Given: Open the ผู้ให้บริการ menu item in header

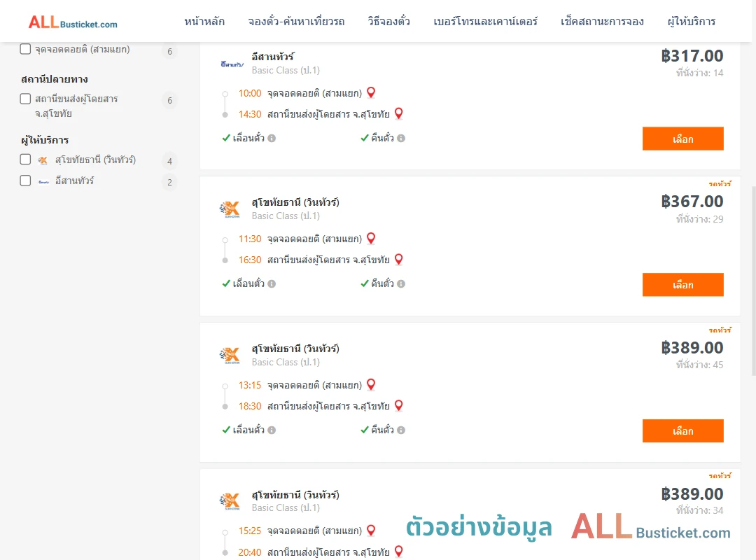Looking at the screenshot, I should [x=691, y=22].
